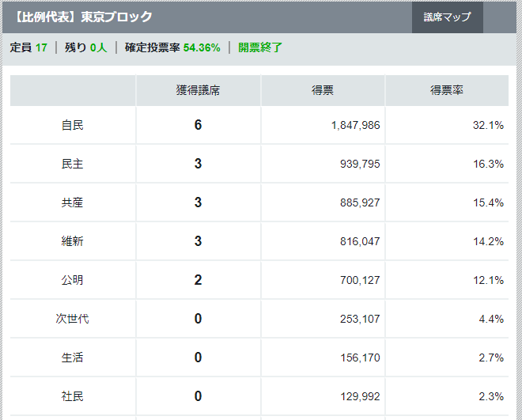
Task: Select the 社民 party row label
Action: (x=72, y=396)
